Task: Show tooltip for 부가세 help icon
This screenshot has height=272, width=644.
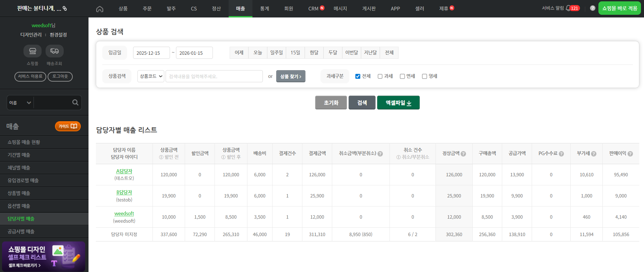Action: pos(594,154)
